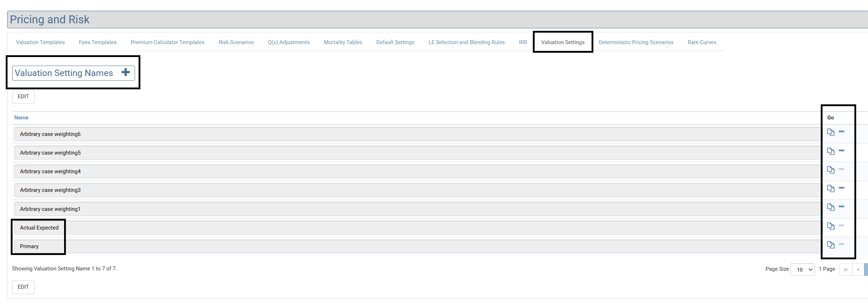Duplicate the Primary valuation setting
868x307 pixels.
(x=830, y=245)
